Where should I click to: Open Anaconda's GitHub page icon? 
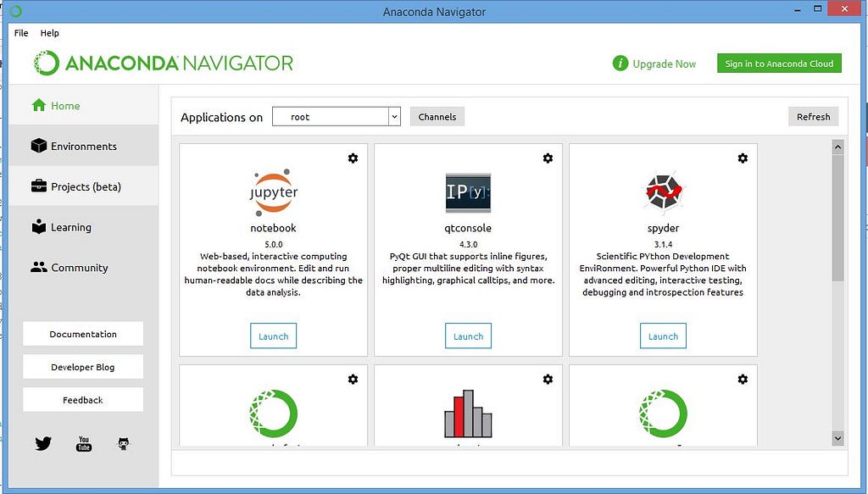point(124,444)
